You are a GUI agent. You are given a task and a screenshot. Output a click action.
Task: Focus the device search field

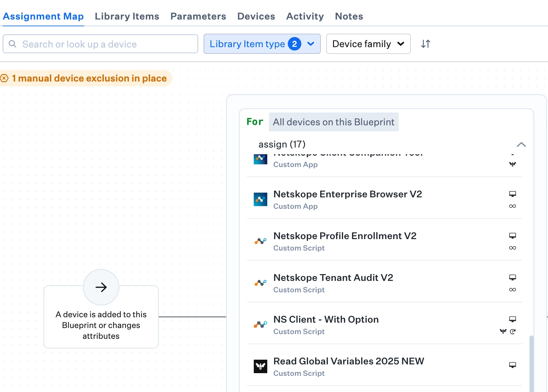100,44
